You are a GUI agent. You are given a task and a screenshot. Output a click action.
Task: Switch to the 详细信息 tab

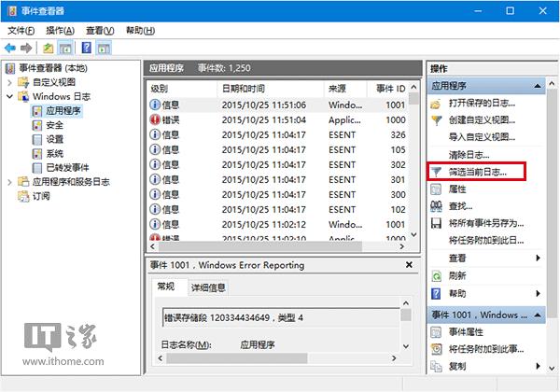tap(208, 287)
